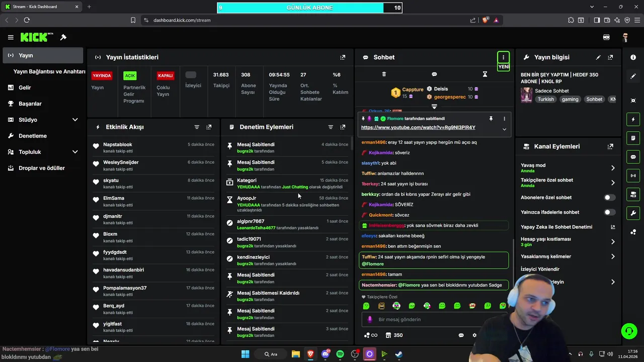This screenshot has height=362, width=644.
Task: Open File Explorer from taskbar
Action: pos(295,354)
